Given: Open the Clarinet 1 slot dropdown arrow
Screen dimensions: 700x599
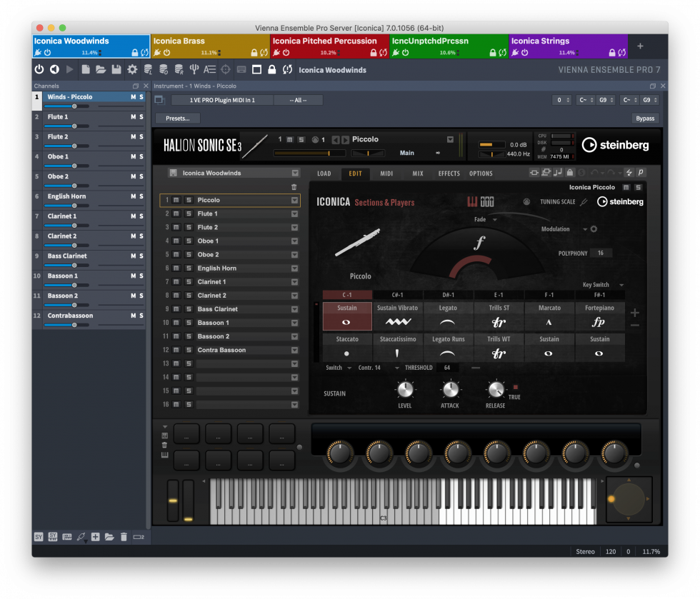Looking at the screenshot, I should coord(294,282).
